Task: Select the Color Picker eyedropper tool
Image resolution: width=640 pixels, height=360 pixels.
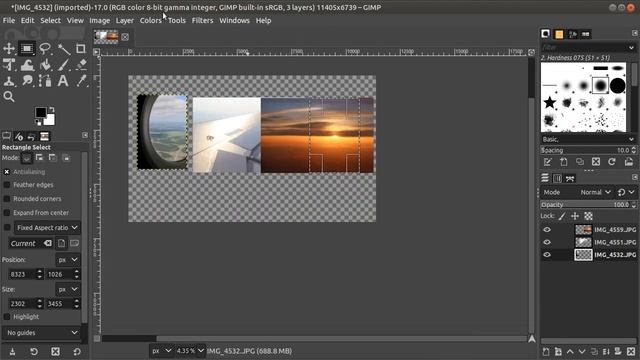Action: tap(81, 81)
